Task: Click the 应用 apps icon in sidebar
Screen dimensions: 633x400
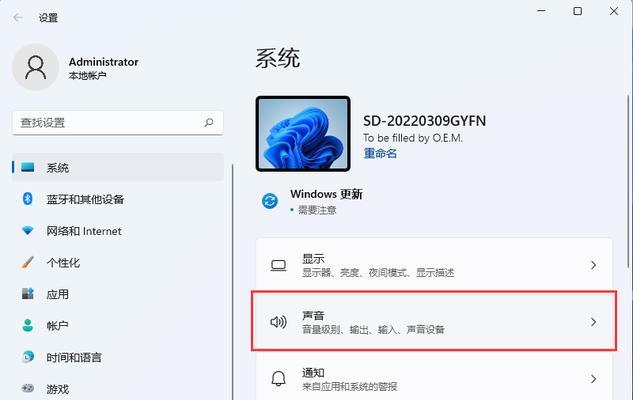Action: (x=27, y=294)
